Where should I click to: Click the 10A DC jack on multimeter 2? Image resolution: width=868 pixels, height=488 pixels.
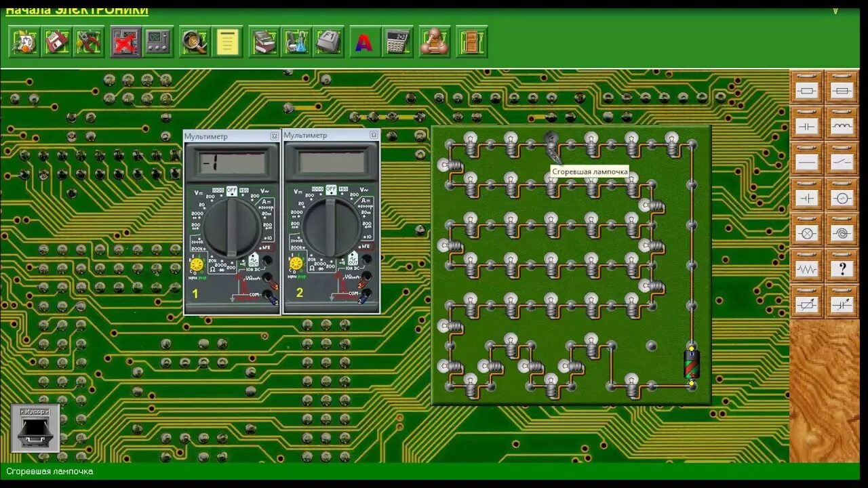click(x=366, y=258)
